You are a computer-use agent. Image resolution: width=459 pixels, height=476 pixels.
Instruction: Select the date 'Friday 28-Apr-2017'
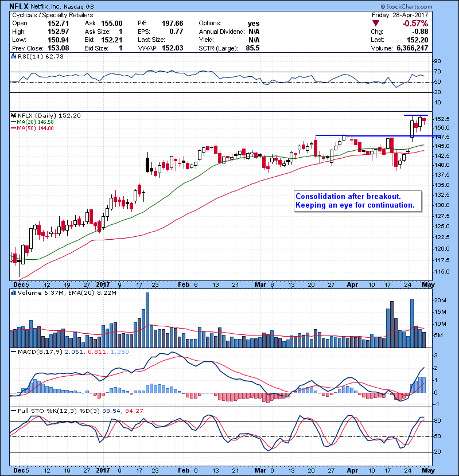(400, 15)
